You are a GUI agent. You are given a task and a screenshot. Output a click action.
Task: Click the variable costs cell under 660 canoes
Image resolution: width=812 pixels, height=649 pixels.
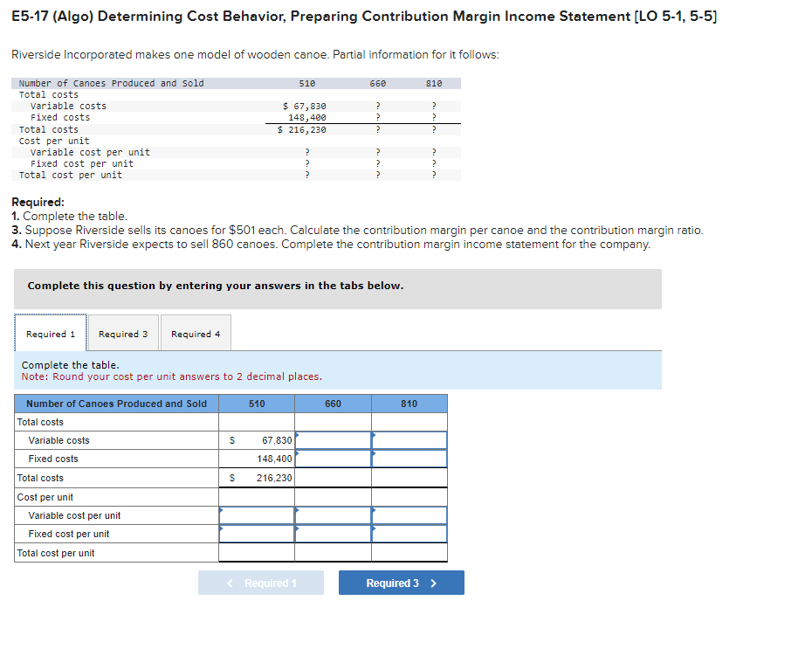tap(334, 440)
